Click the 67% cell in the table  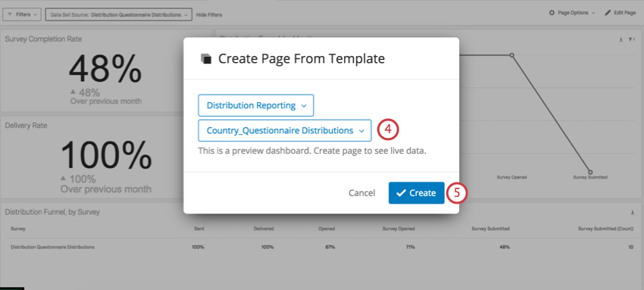click(330, 248)
